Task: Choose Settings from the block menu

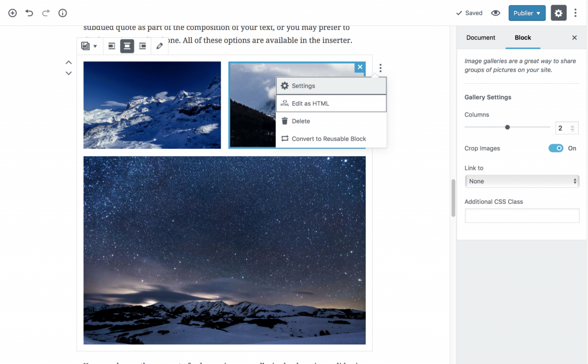Action: point(331,86)
